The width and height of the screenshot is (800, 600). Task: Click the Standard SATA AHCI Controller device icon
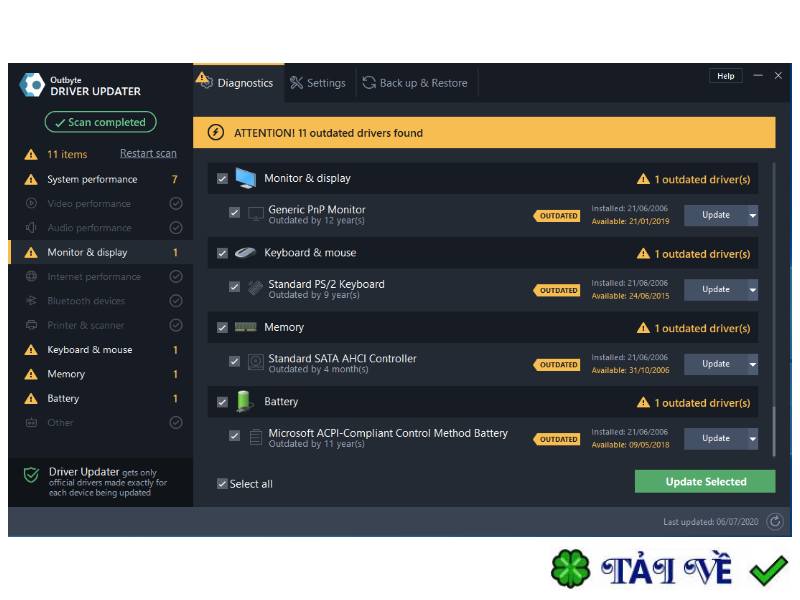point(256,363)
